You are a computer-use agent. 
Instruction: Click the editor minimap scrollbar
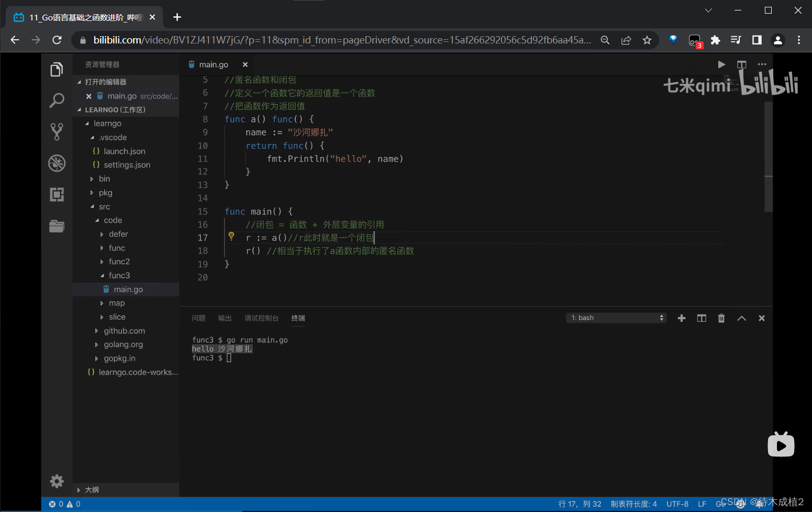point(769,157)
